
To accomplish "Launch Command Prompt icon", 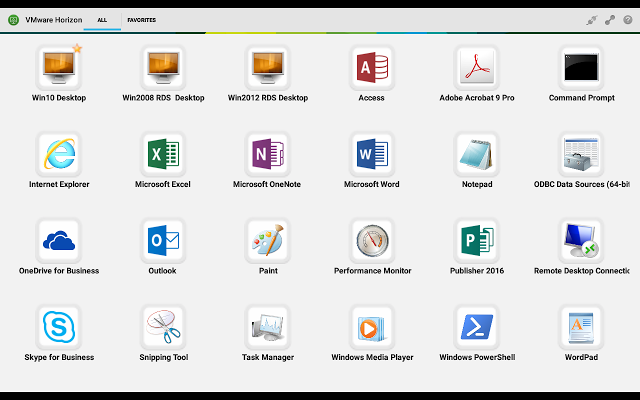I will (x=581, y=67).
